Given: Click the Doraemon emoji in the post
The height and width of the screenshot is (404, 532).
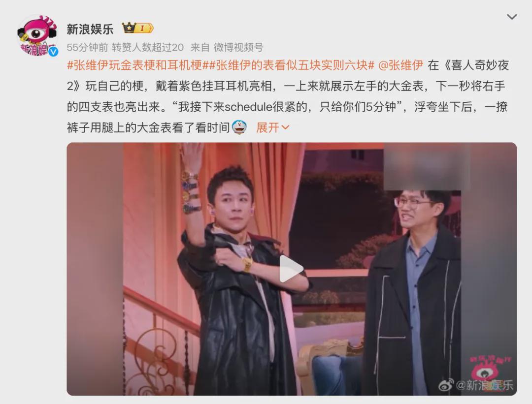Looking at the screenshot, I should click(239, 127).
